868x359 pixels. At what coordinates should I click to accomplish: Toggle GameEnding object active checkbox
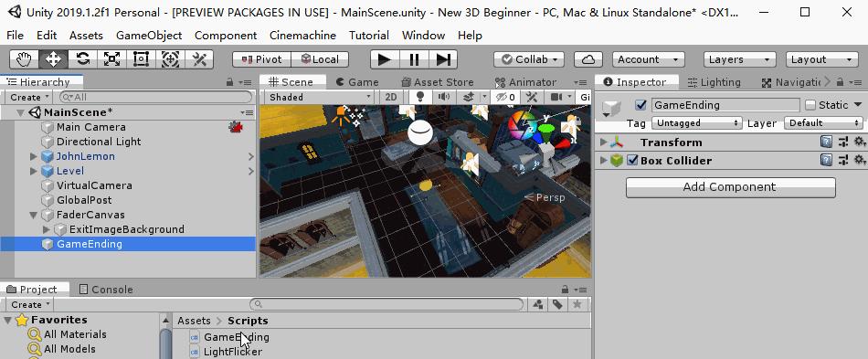(641, 104)
